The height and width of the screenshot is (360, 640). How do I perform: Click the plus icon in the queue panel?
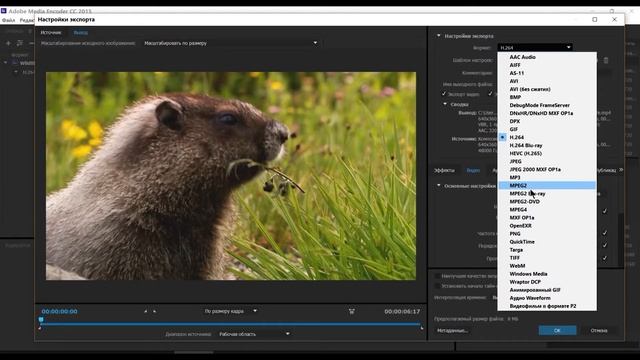(8, 43)
